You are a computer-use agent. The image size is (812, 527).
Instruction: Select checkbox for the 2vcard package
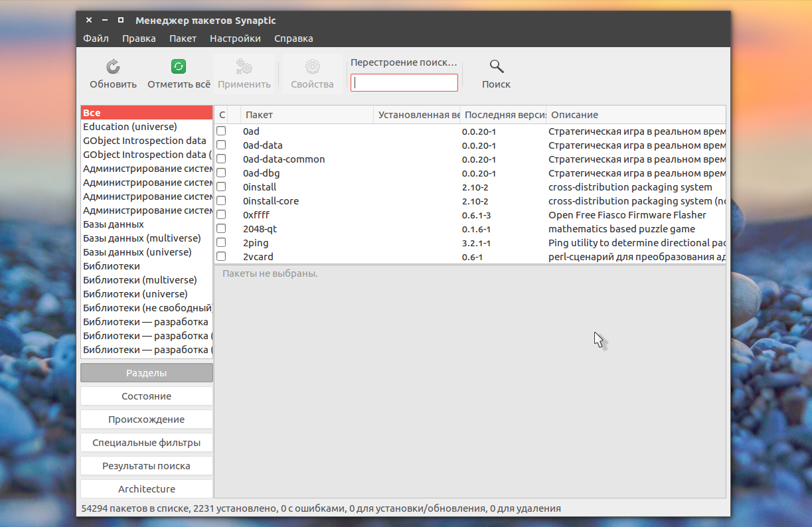221,257
